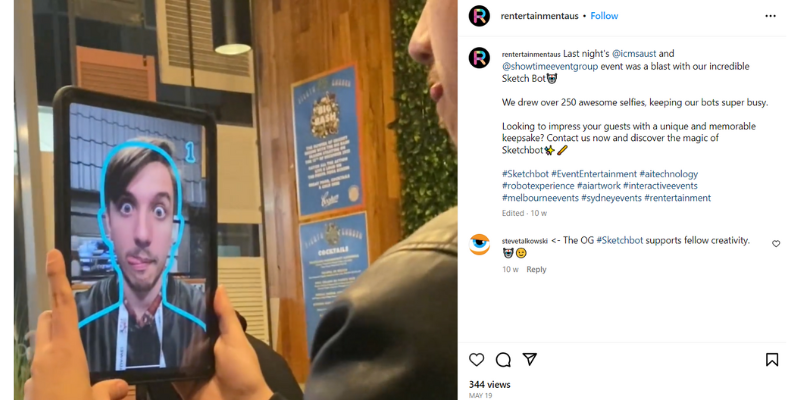The width and height of the screenshot is (800, 400).
Task: Open the #aitechnology hashtag
Action: pyautogui.click(x=668, y=174)
